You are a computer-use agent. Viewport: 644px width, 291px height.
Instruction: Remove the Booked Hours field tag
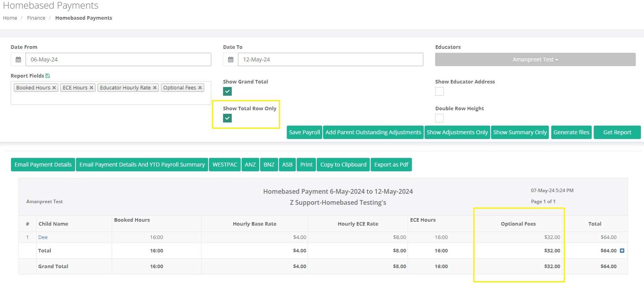point(54,88)
